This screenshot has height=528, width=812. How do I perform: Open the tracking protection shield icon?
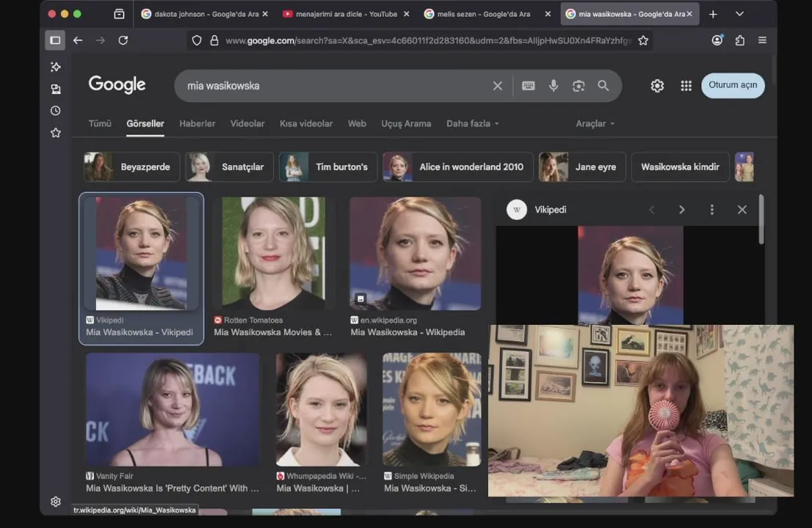[x=197, y=40]
